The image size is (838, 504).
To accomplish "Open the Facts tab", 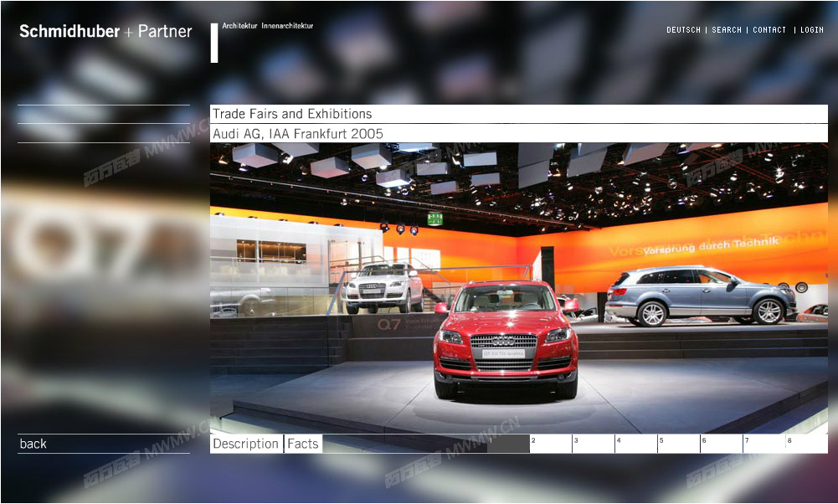I will [x=303, y=444].
